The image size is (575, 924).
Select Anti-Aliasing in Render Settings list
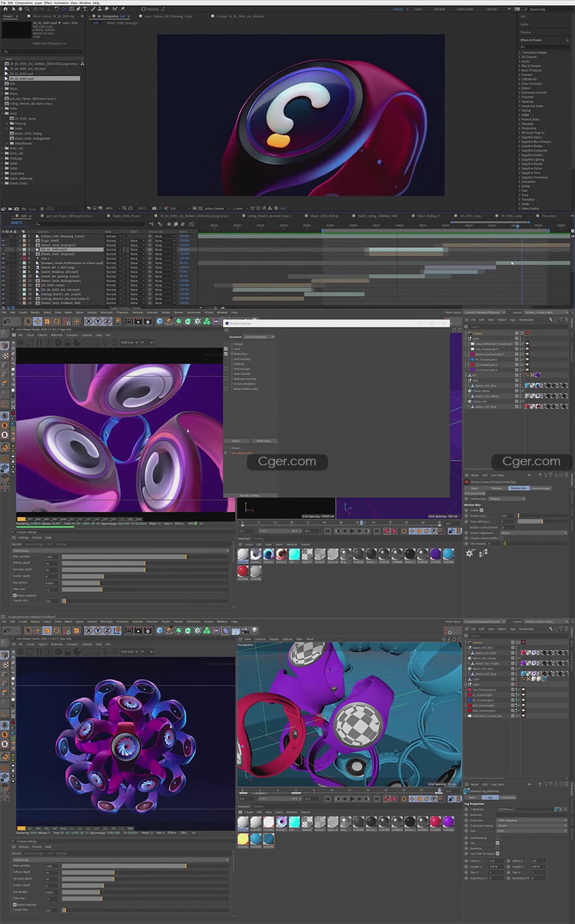coord(242,359)
